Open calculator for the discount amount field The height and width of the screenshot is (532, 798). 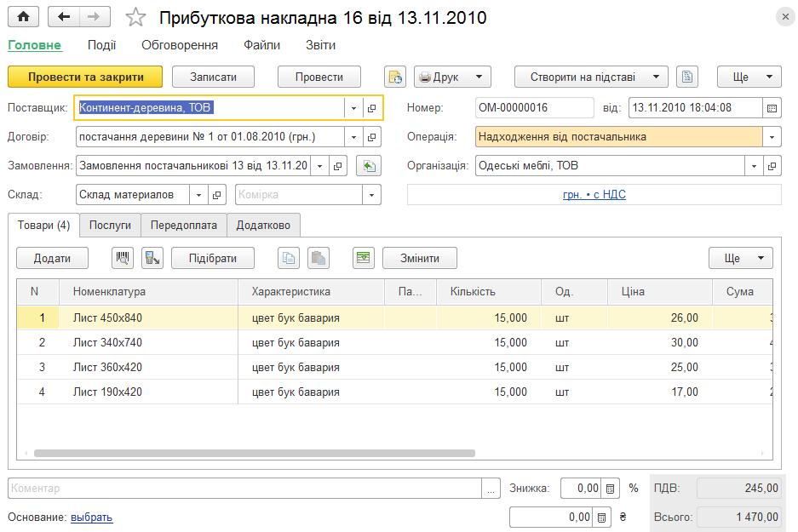pyautogui.click(x=601, y=518)
